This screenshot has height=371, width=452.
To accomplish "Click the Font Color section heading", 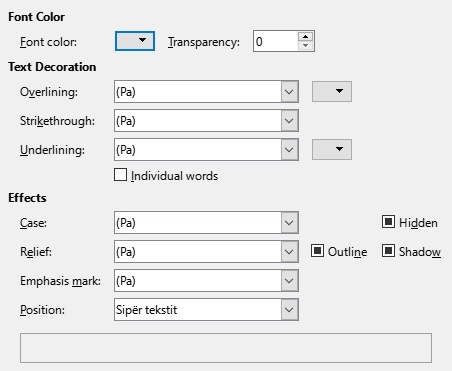I will (37, 17).
